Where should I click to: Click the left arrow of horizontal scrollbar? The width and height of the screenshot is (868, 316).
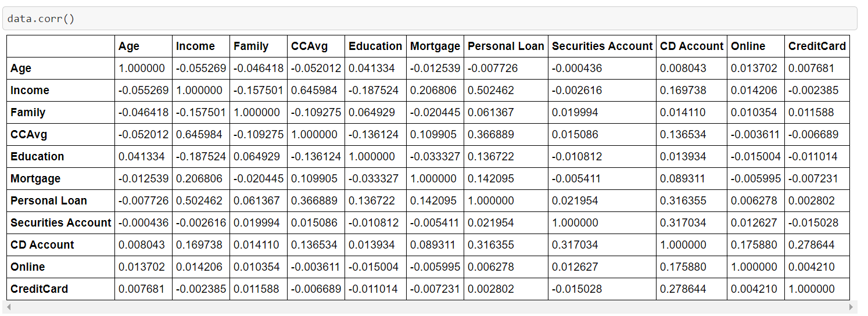point(10,307)
